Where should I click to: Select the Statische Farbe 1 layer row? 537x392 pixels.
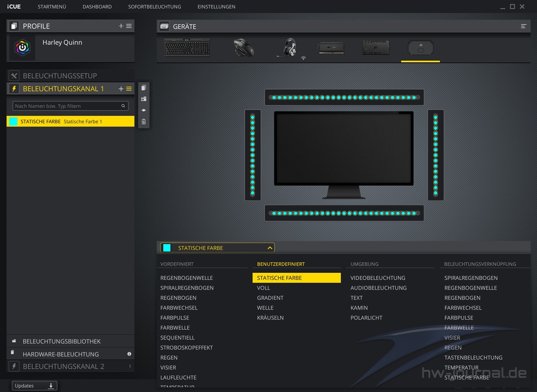pyautogui.click(x=71, y=121)
